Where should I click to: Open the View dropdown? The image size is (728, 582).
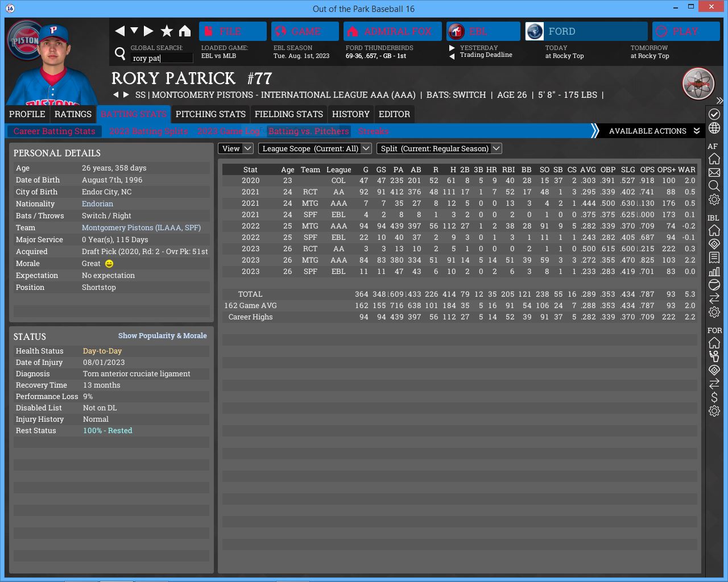tap(235, 148)
